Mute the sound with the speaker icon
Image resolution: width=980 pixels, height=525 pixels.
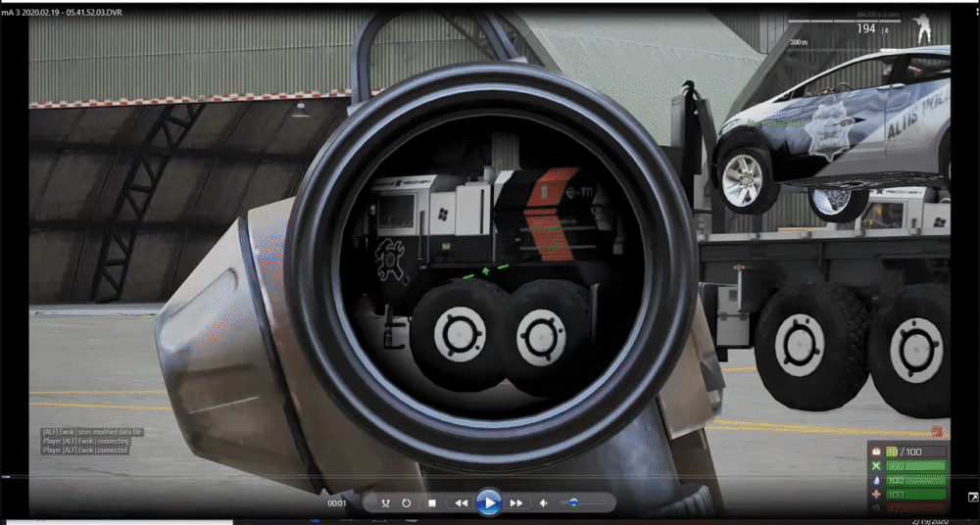[x=544, y=503]
